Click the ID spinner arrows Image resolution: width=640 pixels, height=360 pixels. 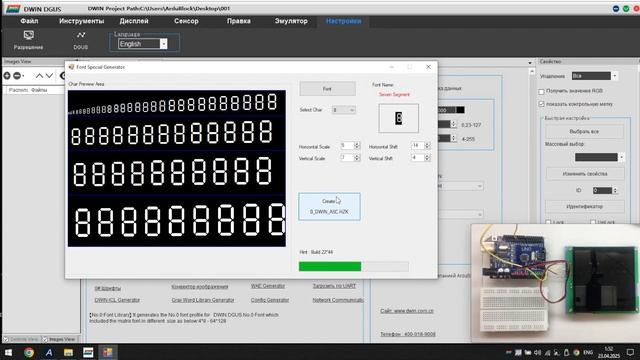[x=615, y=191]
